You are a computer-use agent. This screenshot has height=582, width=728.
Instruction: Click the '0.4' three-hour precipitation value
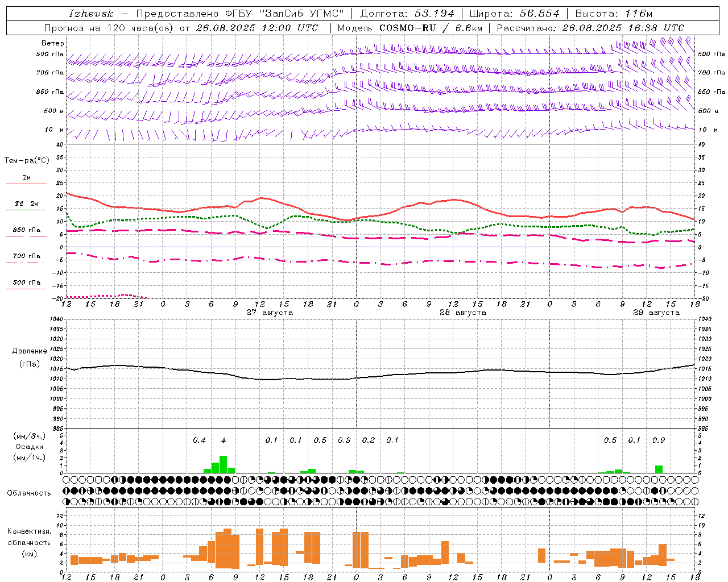pyautogui.click(x=199, y=440)
